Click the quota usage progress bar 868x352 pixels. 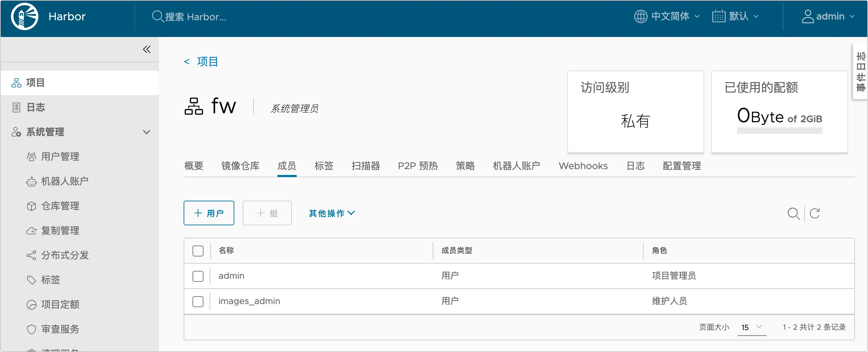(779, 131)
